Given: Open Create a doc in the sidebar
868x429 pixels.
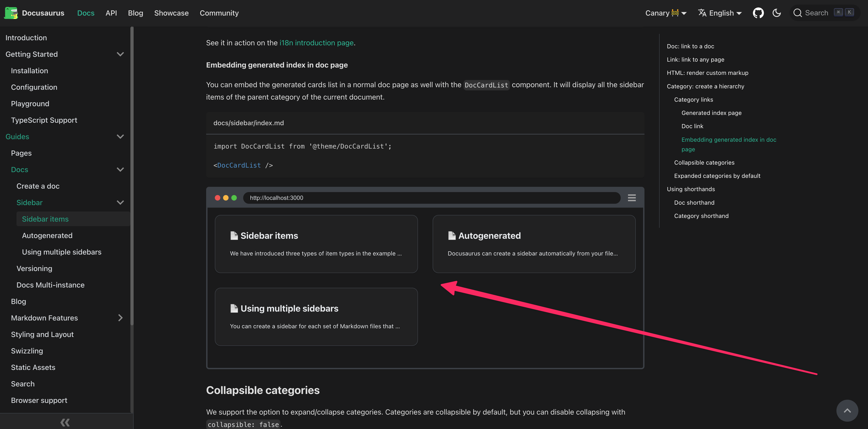Looking at the screenshot, I should coord(38,186).
